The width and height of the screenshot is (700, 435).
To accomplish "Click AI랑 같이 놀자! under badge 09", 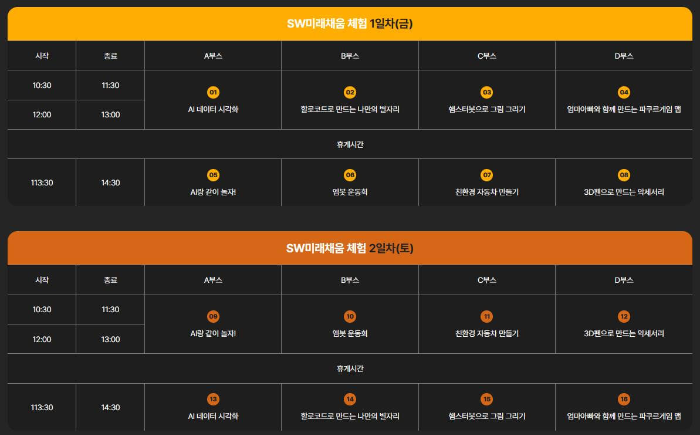I will pyautogui.click(x=213, y=334).
